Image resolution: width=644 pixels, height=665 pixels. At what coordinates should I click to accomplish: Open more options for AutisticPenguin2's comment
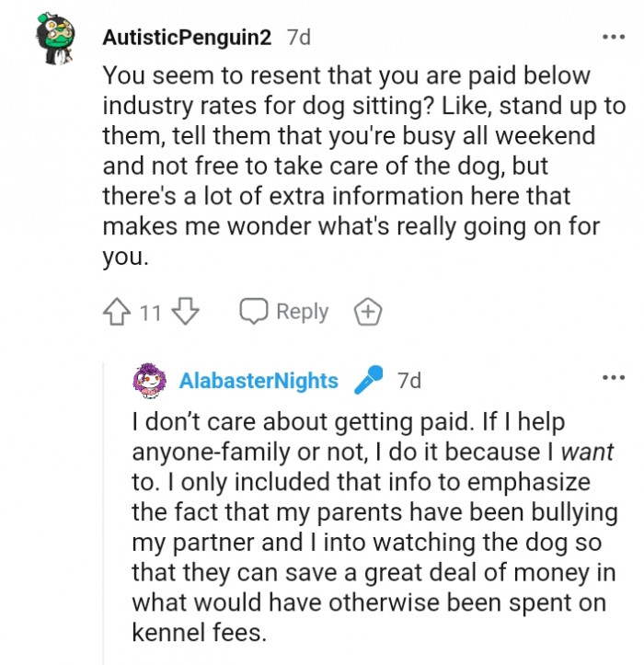click(x=612, y=38)
